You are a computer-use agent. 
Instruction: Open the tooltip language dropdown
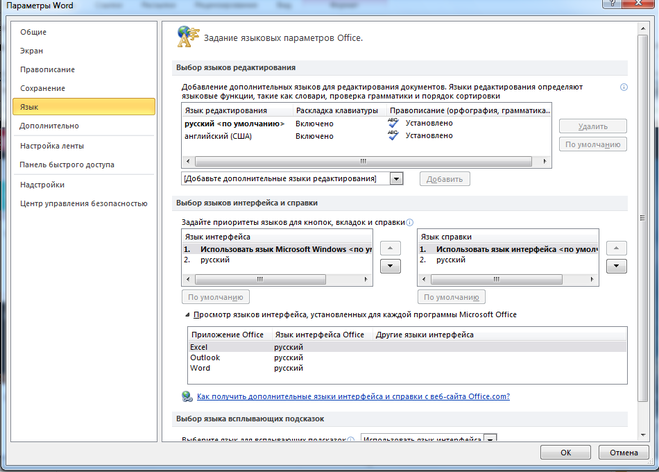490,439
